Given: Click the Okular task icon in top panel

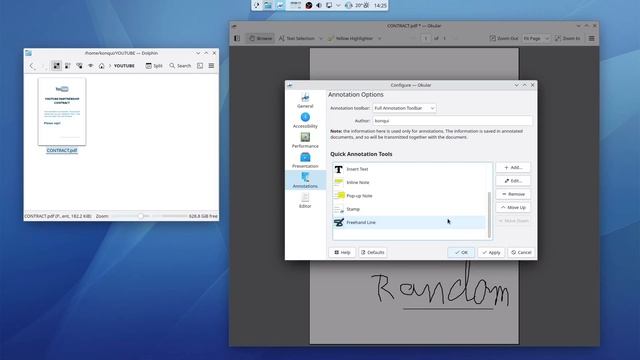Looking at the screenshot, I should pyautogui.click(x=280, y=5).
